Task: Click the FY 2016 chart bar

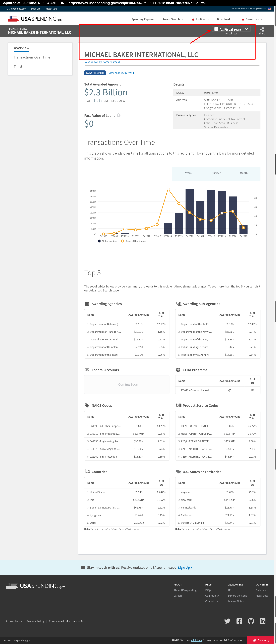Action: (190, 211)
